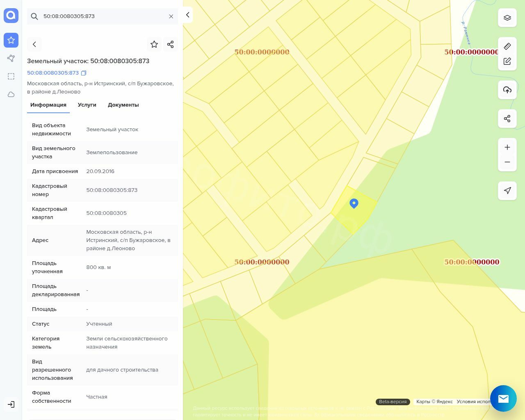This screenshot has height=420, width=525.
Task: Share this land parcel card
Action: (x=171, y=44)
